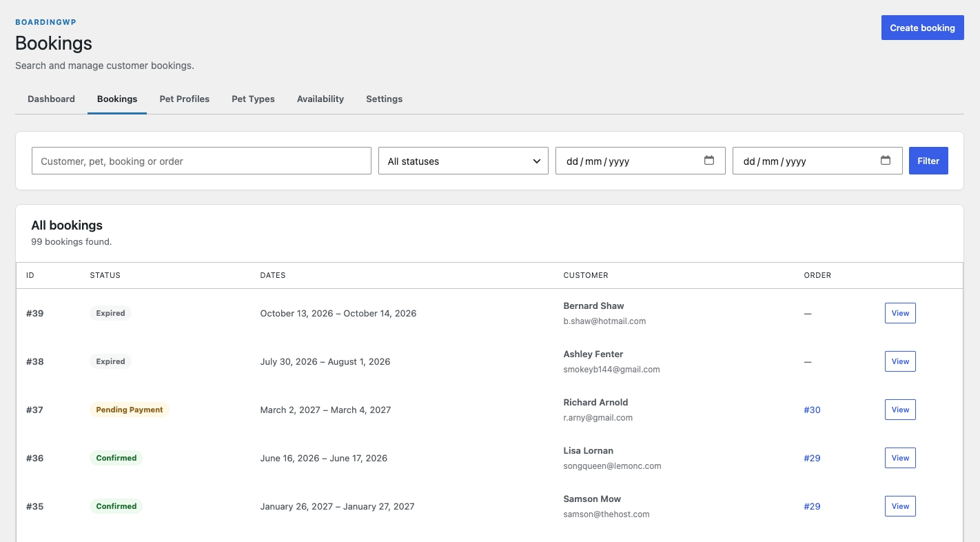980x542 pixels.
Task: Click customer name Samson Mow
Action: [x=592, y=499]
